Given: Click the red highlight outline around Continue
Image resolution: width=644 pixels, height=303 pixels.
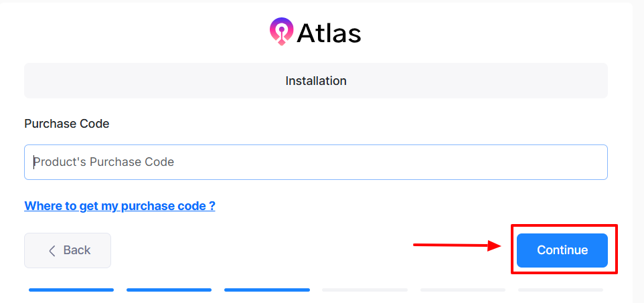Looking at the screenshot, I should point(564,226).
